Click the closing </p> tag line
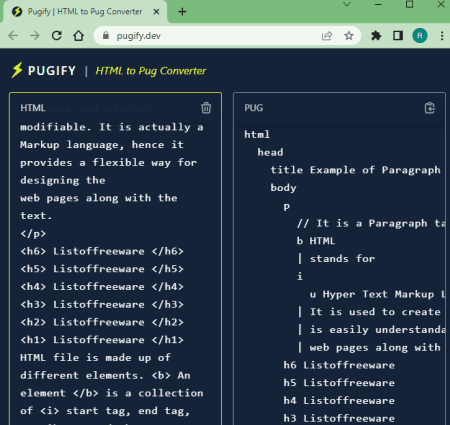 click(x=33, y=233)
